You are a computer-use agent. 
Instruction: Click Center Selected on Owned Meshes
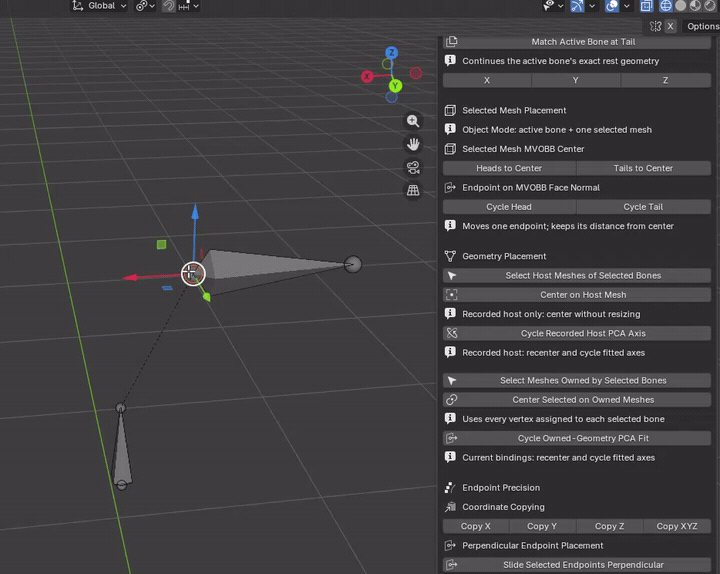click(577, 400)
